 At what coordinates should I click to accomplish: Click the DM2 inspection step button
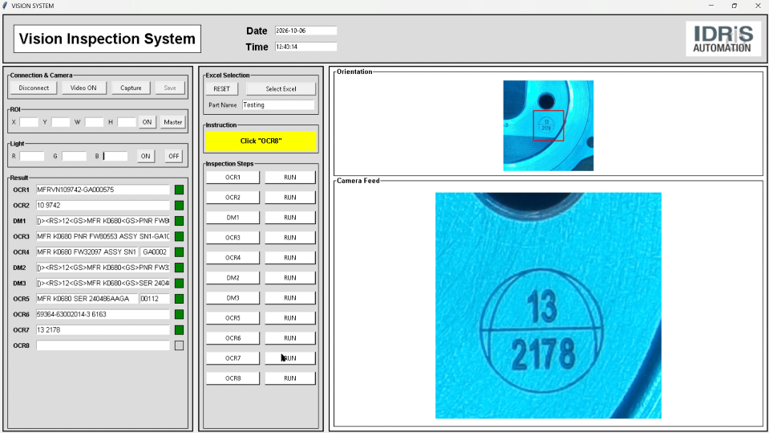233,278
